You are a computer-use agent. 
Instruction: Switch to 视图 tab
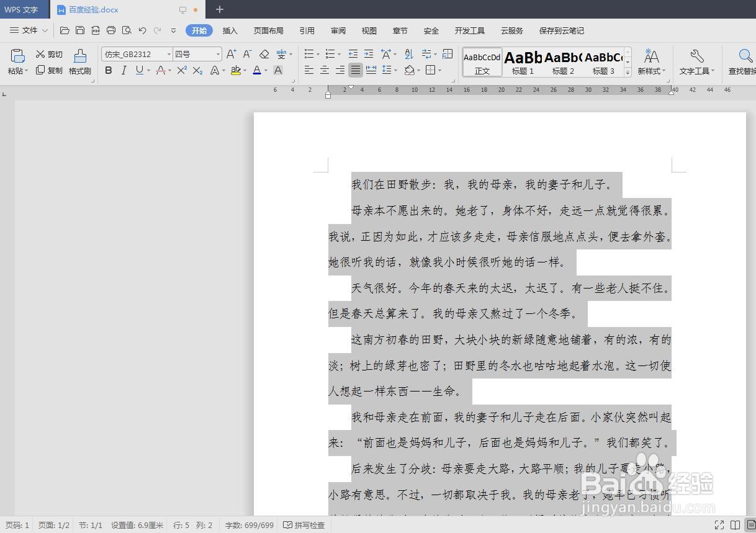coord(369,30)
